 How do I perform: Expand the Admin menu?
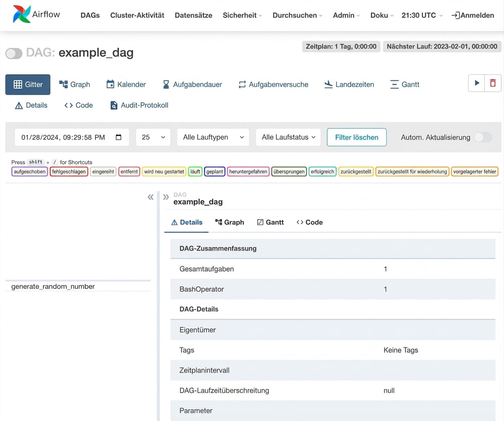(346, 15)
